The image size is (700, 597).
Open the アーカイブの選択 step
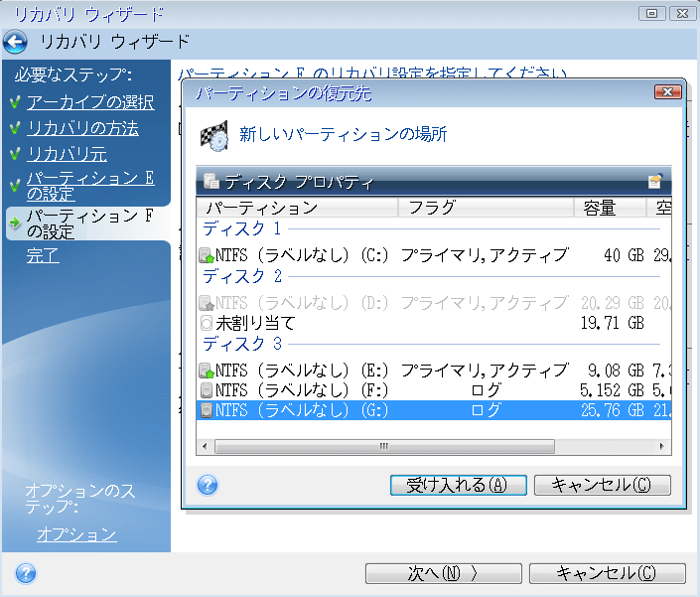(89, 102)
